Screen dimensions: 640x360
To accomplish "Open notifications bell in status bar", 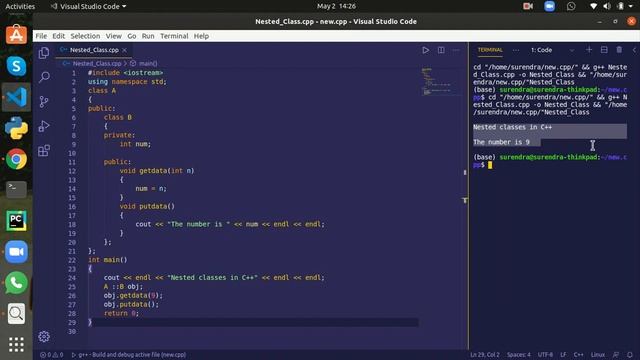I will pos(630,355).
